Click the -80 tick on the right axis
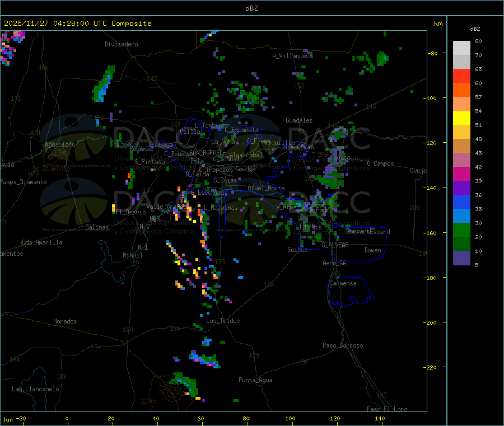504x426 pixels. click(x=433, y=53)
